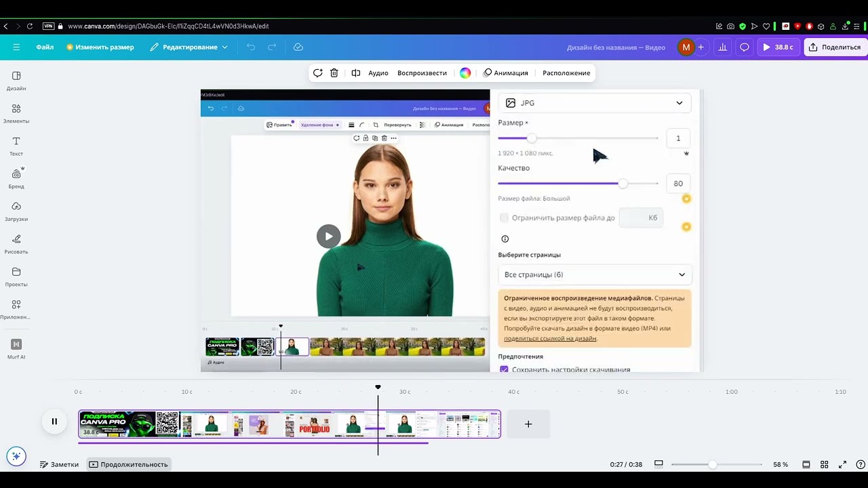This screenshot has height=488, width=868.
Task: Open the Приложения apps panel
Action: point(16,309)
